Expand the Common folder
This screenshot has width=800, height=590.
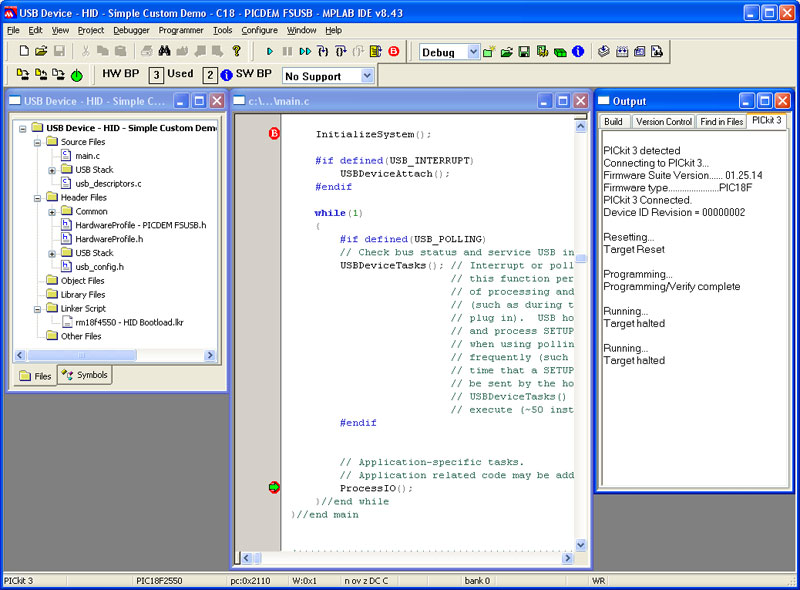(x=52, y=212)
